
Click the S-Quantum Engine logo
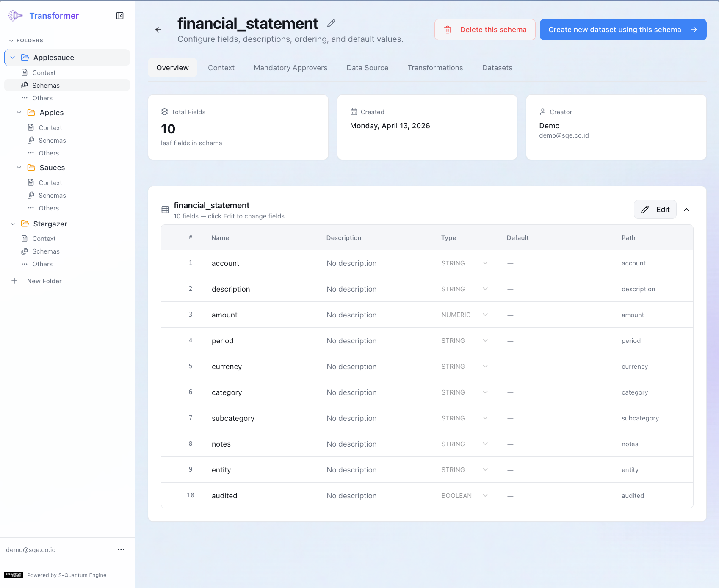point(13,575)
